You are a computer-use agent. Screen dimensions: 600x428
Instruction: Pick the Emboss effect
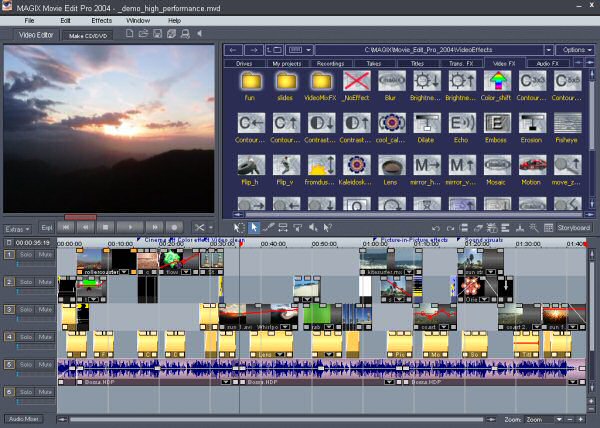(x=497, y=123)
